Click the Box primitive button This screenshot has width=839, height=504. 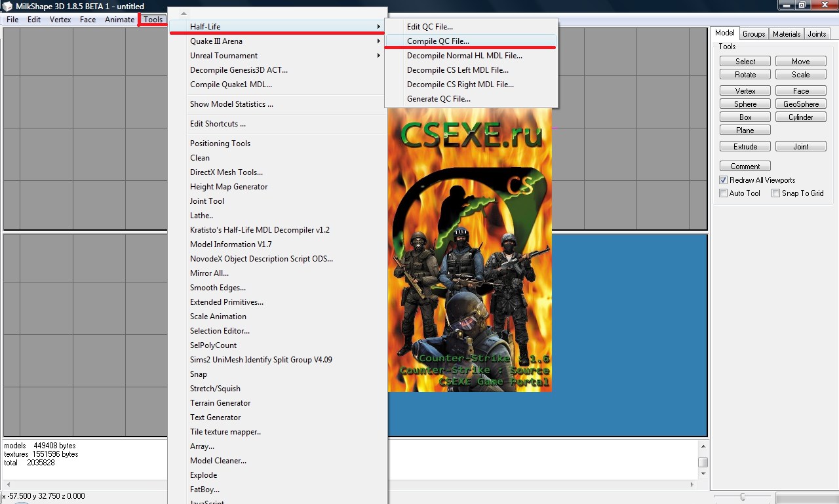pos(745,117)
